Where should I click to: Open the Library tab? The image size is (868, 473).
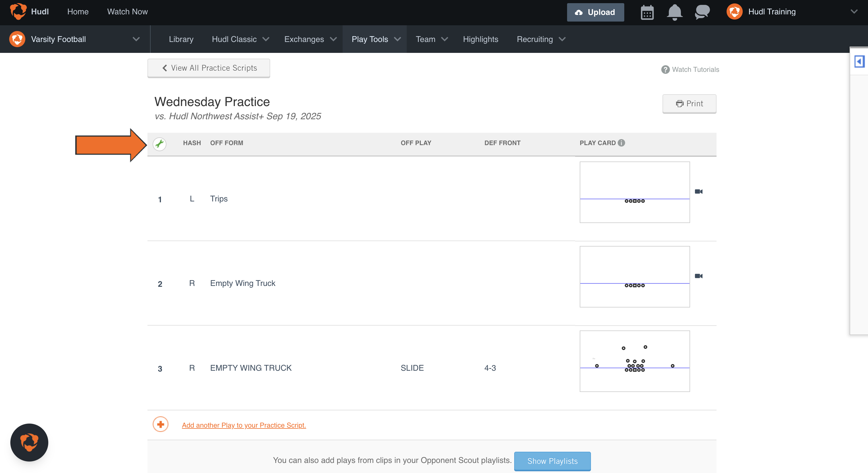click(181, 39)
